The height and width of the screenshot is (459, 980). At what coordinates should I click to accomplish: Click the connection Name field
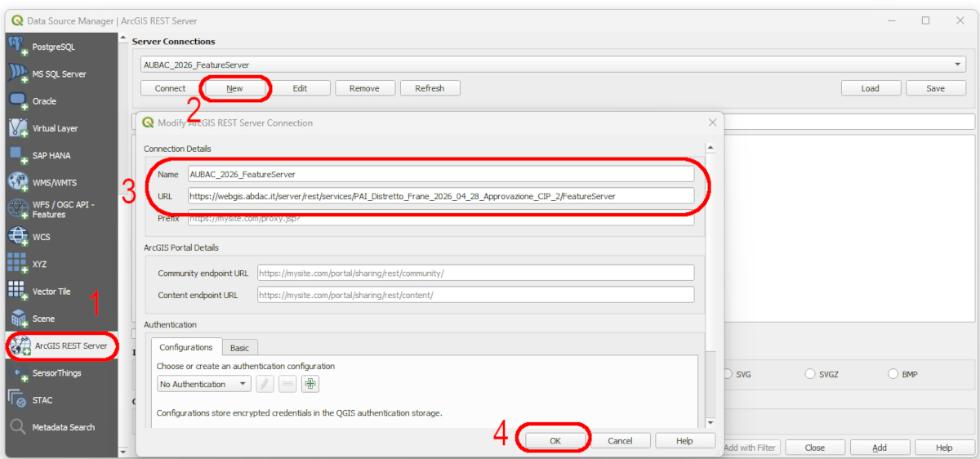440,174
